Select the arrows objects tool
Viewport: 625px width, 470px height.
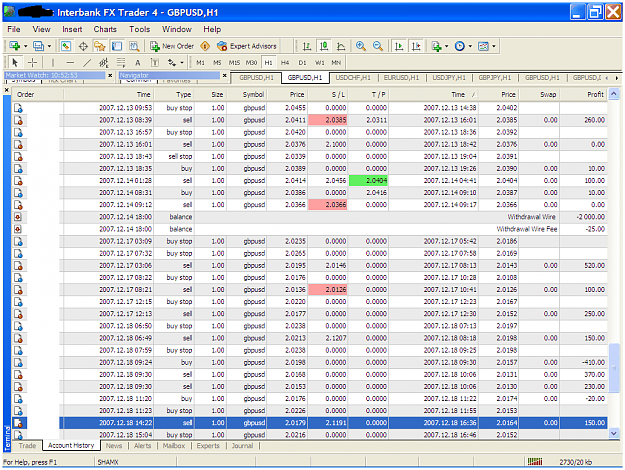click(172, 63)
